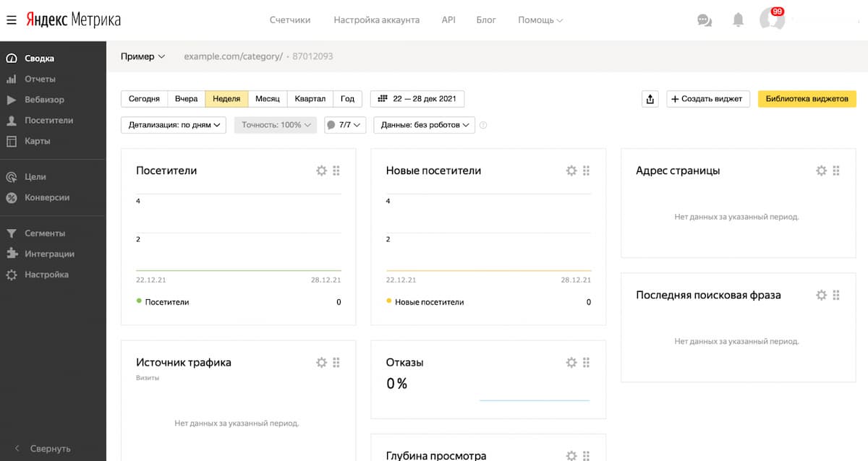Switch the report period to Сегодня
Viewport: 868px width, 461px height.
pos(143,99)
